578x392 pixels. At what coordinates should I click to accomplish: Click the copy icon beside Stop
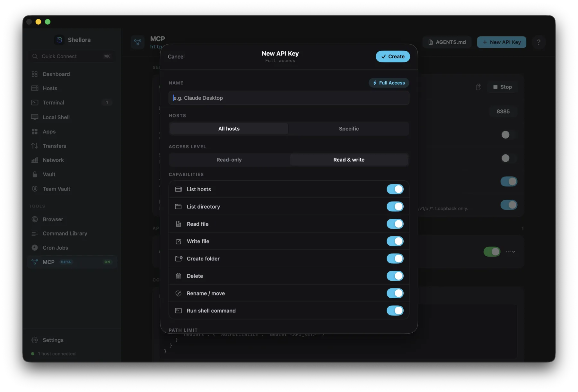click(x=478, y=87)
